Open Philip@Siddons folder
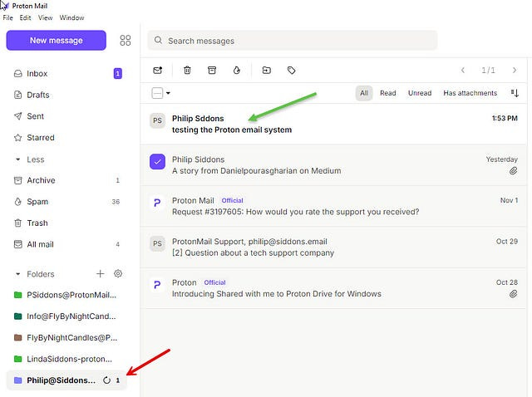532x397 pixels. point(66,380)
